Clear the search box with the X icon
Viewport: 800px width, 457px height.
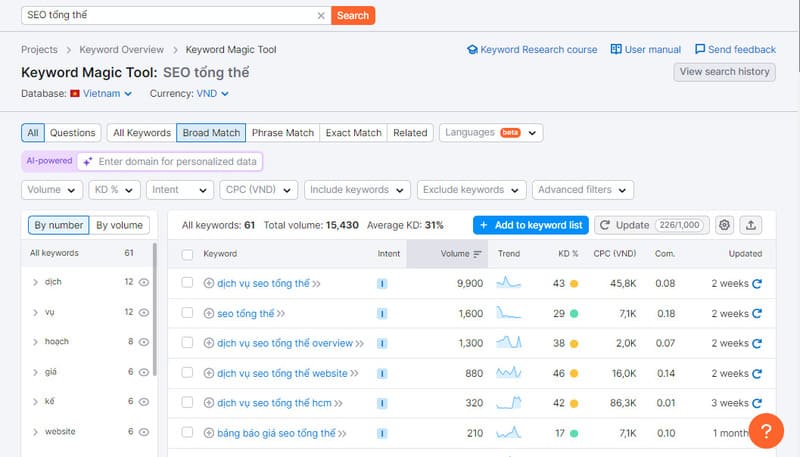(321, 16)
